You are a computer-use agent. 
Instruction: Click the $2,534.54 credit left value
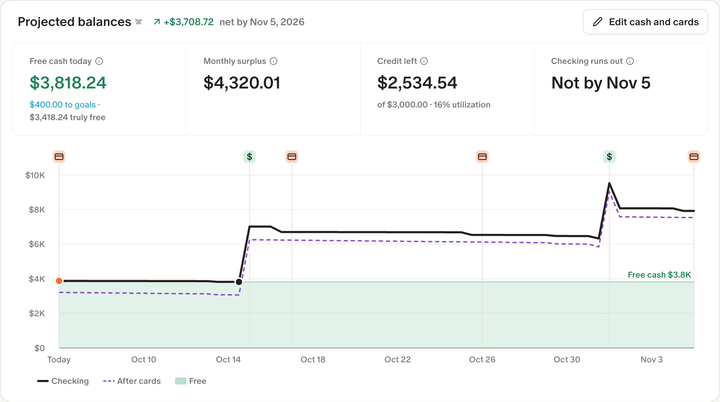click(417, 83)
